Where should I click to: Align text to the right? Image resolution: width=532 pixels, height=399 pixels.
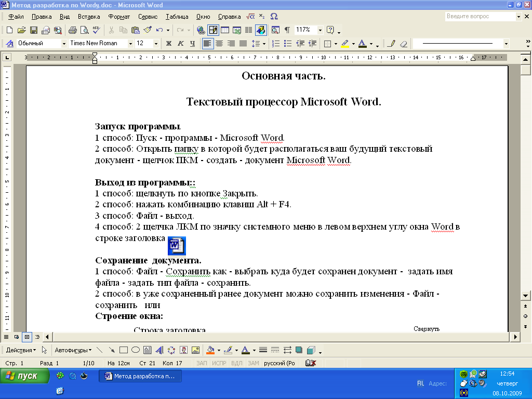point(231,44)
